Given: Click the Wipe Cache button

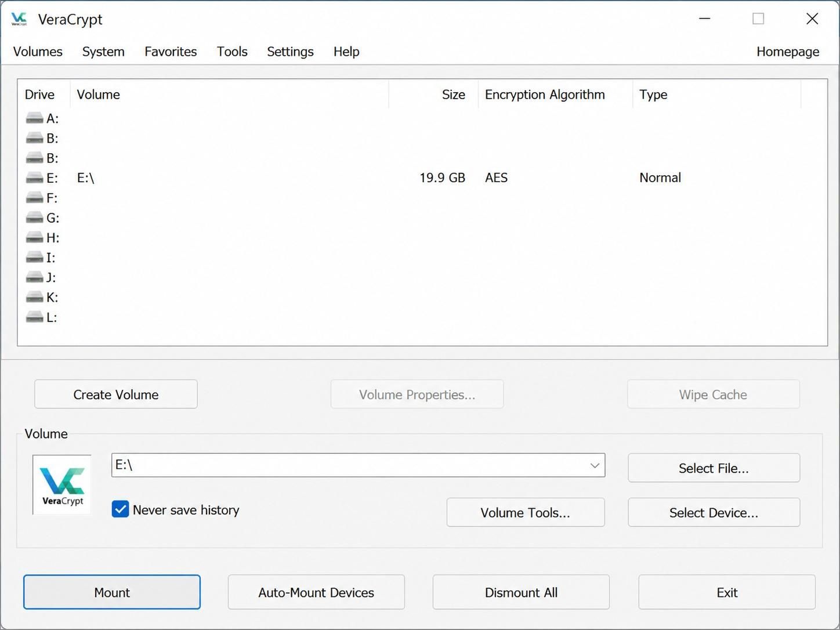Looking at the screenshot, I should coord(713,394).
